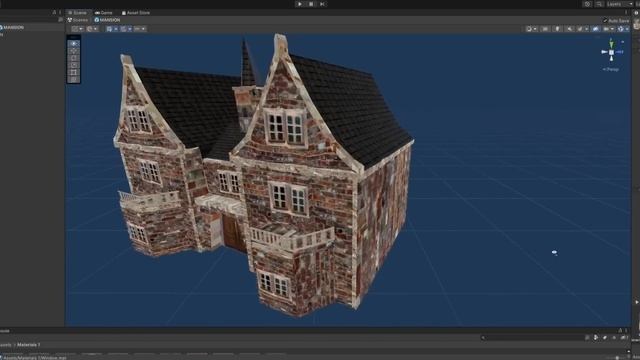Toggle scene grid visibility
This screenshot has height=360, width=640.
point(109,29)
